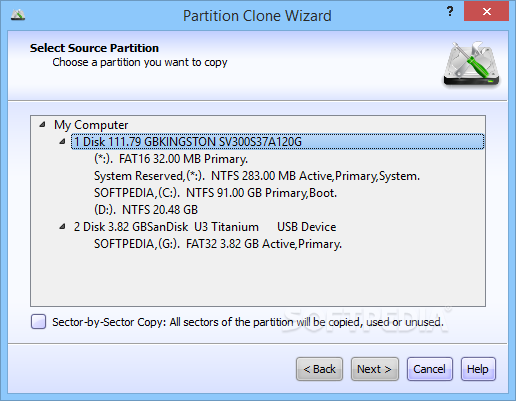Enable the Sector-by-Sector Copy checkbox
Image resolution: width=516 pixels, height=401 pixels.
[x=38, y=322]
